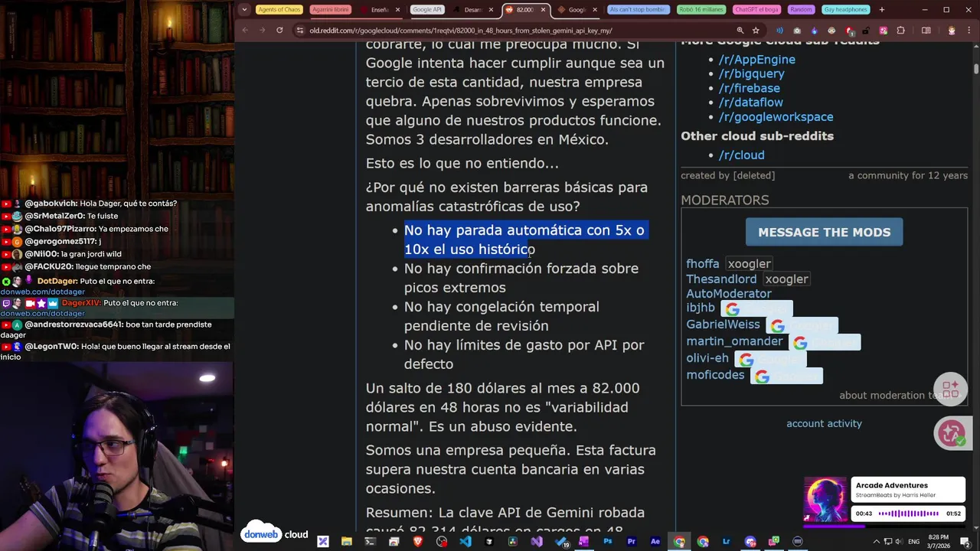Screen dimensions: 980x551
Task: Select the Robó 16 millones tab group
Action: (701, 10)
